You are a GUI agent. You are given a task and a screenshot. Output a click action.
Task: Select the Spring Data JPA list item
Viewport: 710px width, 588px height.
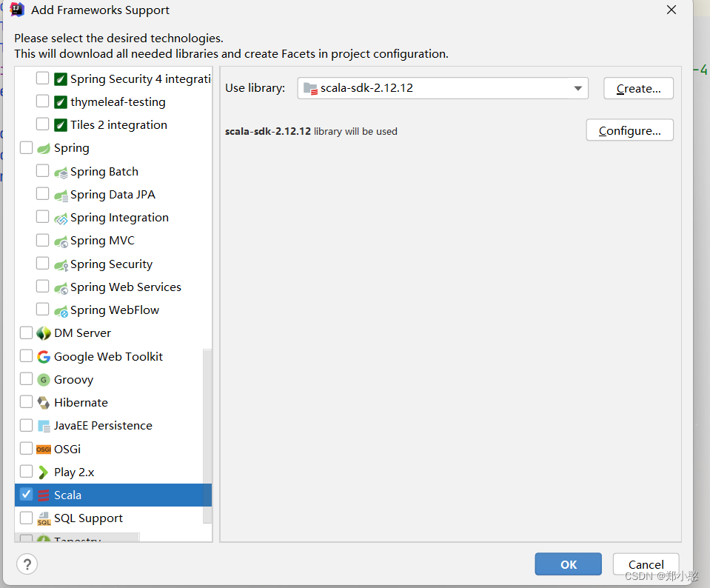113,195
